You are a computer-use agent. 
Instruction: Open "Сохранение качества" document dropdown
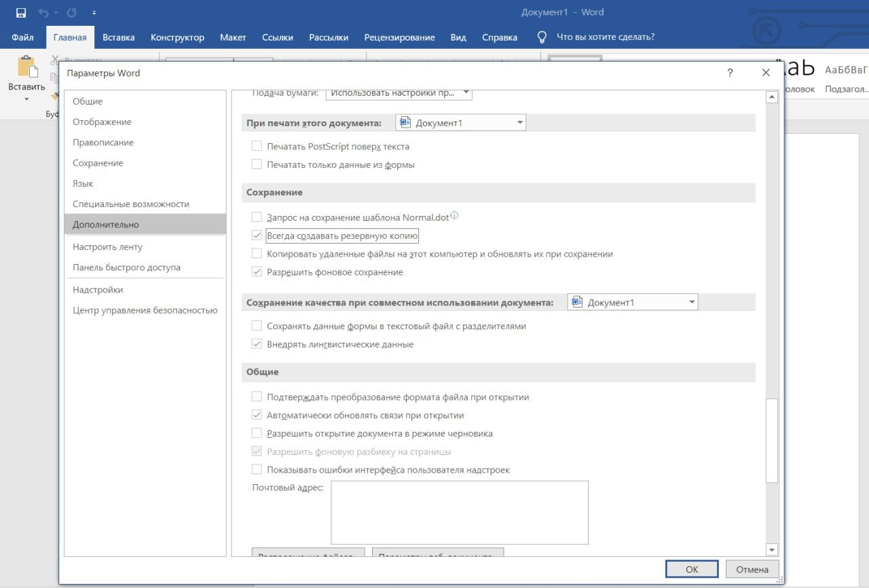coord(691,302)
